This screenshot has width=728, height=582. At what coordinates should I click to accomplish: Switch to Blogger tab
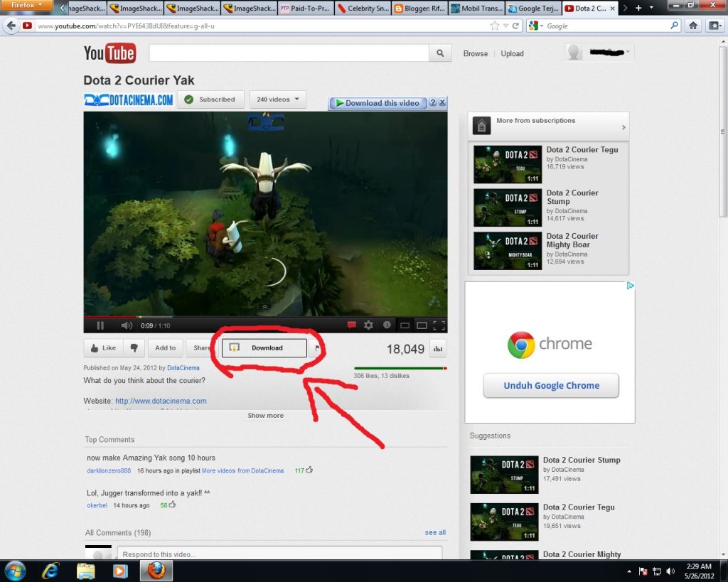pos(419,8)
